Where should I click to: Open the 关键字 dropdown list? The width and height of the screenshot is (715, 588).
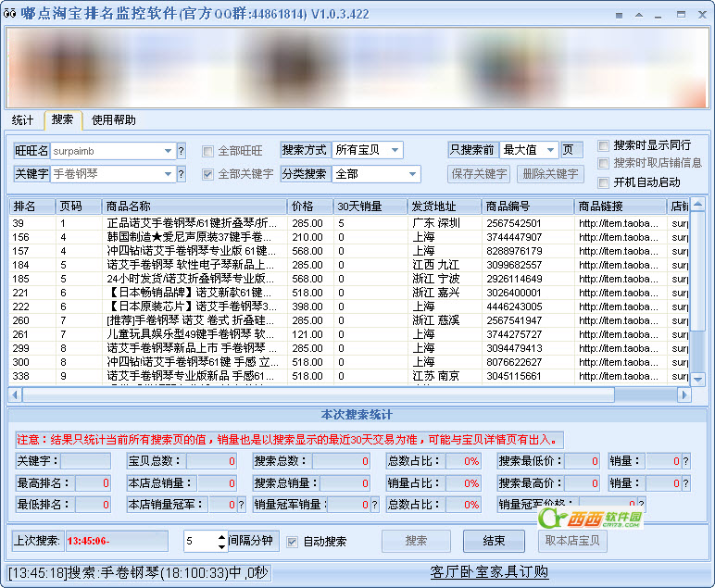[168, 174]
